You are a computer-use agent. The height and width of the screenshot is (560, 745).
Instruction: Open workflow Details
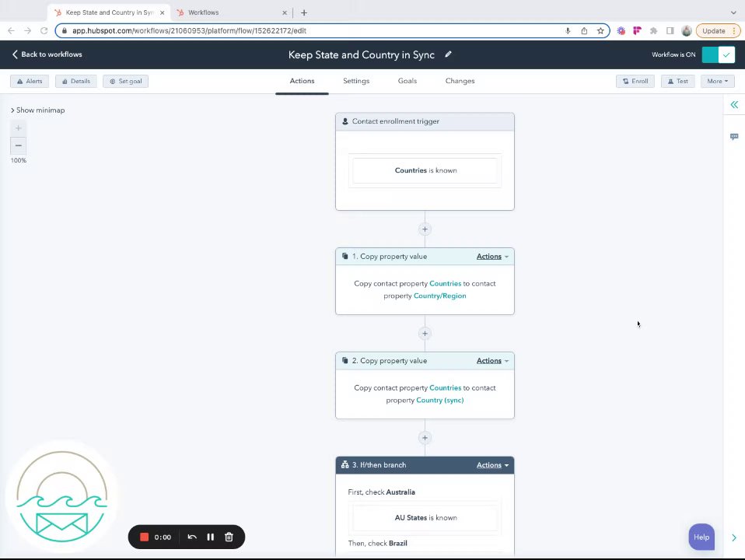(76, 82)
